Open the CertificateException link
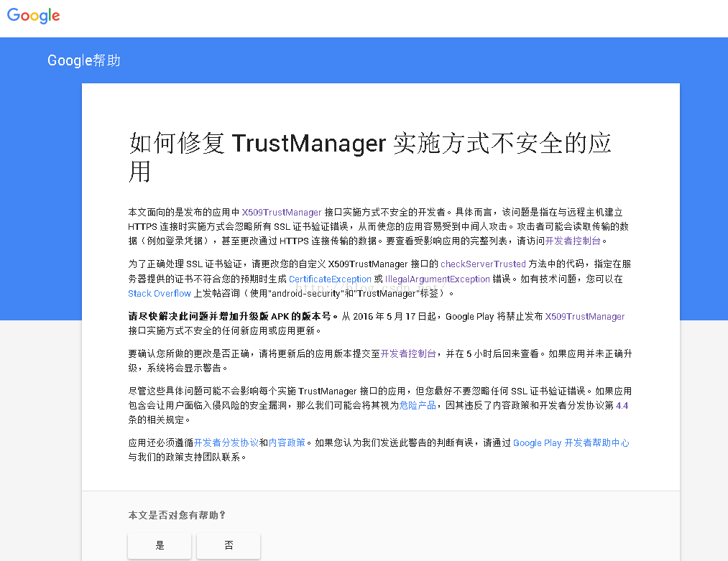Viewport: 728px width, 561px height. click(x=330, y=279)
